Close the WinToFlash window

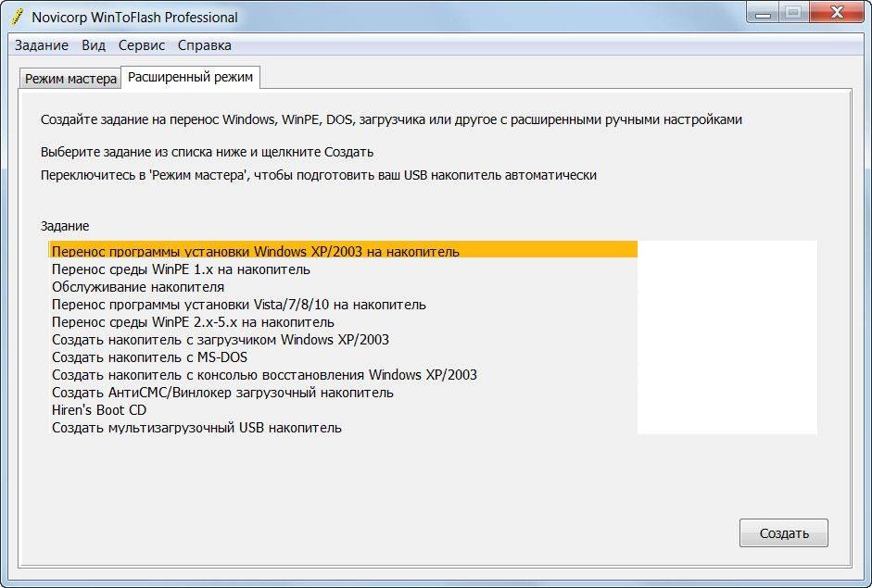click(x=837, y=13)
